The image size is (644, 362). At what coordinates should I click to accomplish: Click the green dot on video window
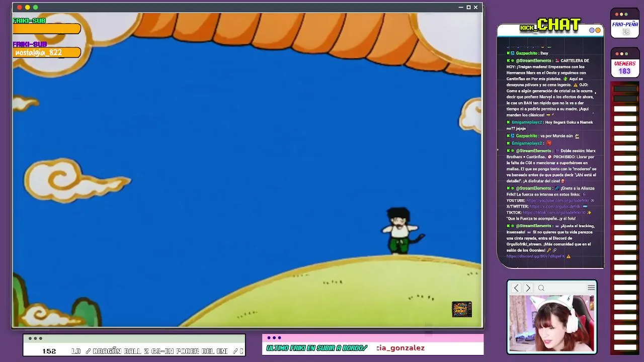35,7
